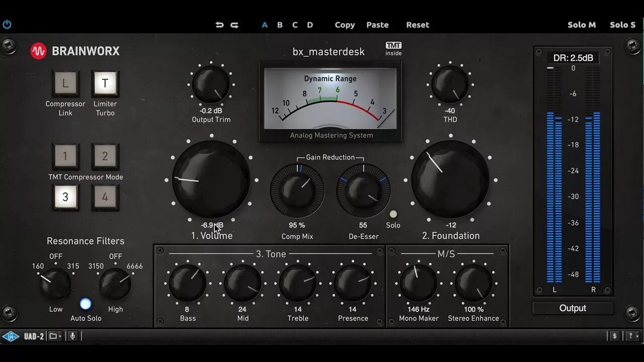Select settings slot A
The width and height of the screenshot is (644, 362).
(x=265, y=25)
